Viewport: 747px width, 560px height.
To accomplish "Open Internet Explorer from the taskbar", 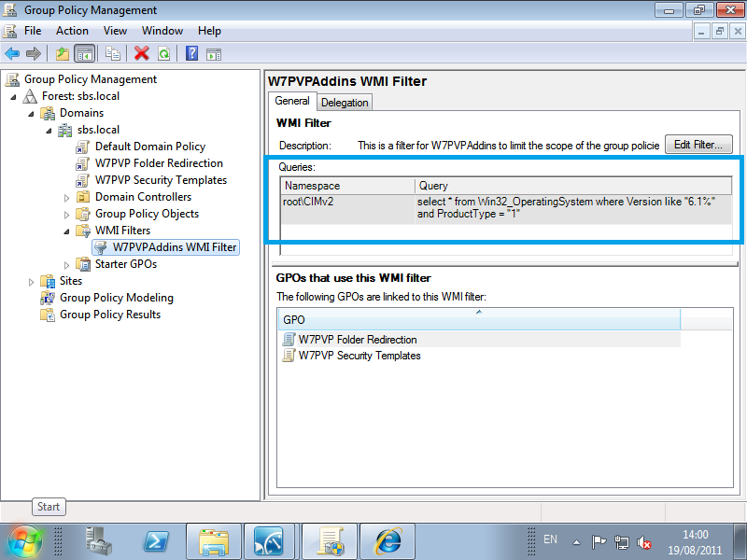I will 387,541.
